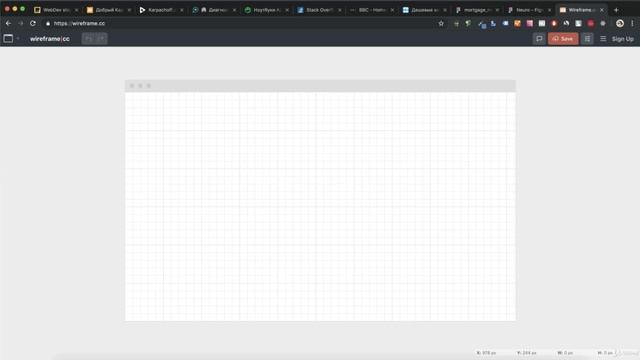Open the Chrome profile avatar
Screen dimensions: 640x360
tap(620, 24)
